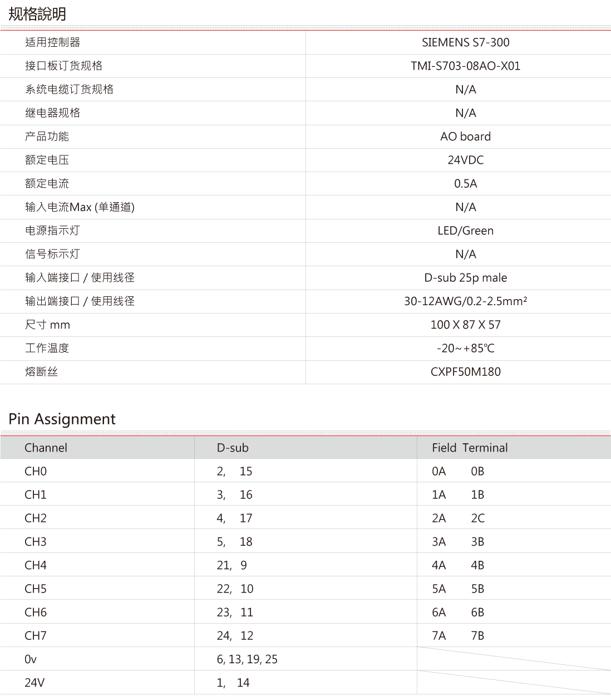Click the 规格說明 section heading
The image size is (611, 700).
(x=37, y=14)
